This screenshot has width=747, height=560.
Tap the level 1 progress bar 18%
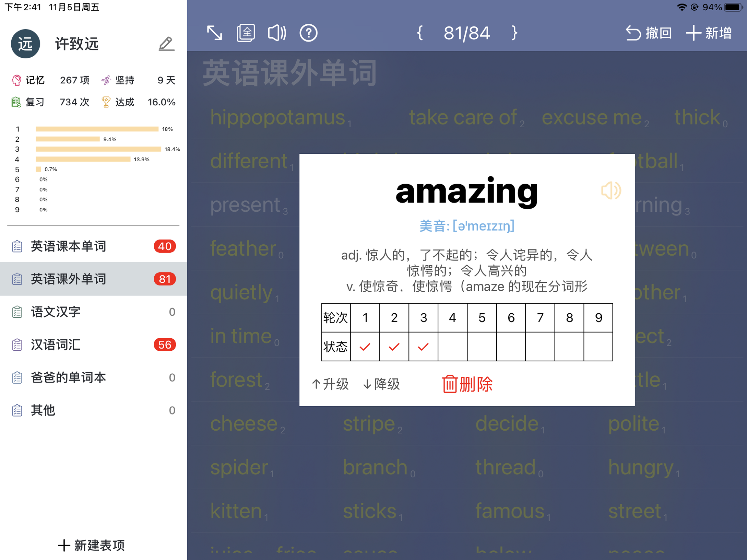pos(97,129)
